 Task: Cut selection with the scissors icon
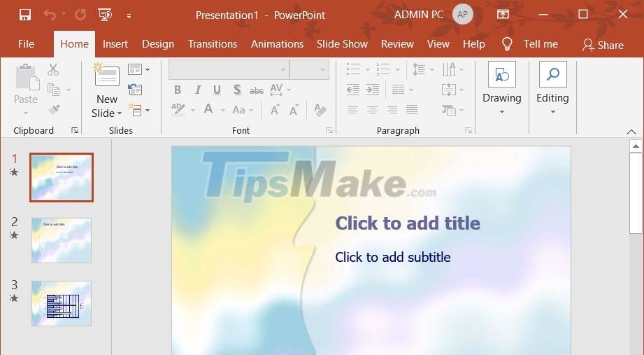coord(53,69)
